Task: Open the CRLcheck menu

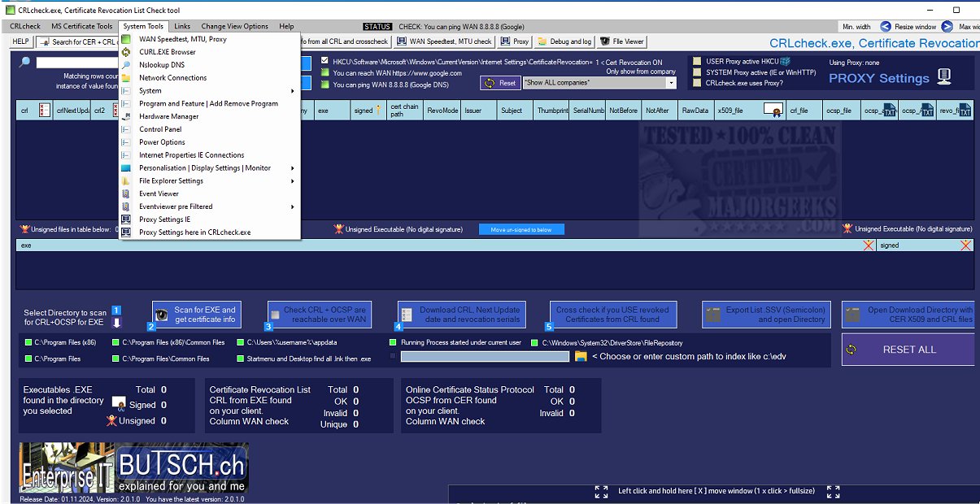Action: point(25,26)
